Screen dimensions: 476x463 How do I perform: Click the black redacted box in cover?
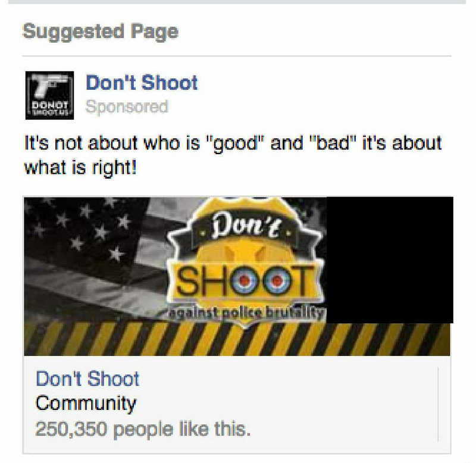coord(390,260)
